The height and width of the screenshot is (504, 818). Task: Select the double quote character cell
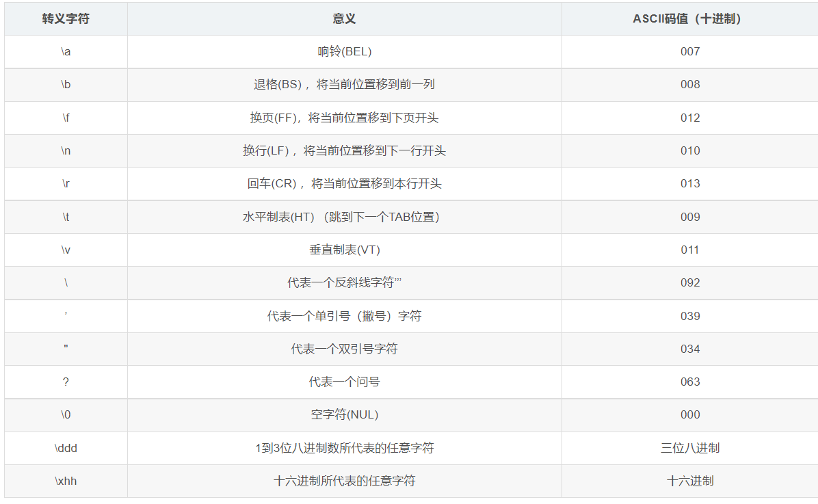click(x=66, y=349)
